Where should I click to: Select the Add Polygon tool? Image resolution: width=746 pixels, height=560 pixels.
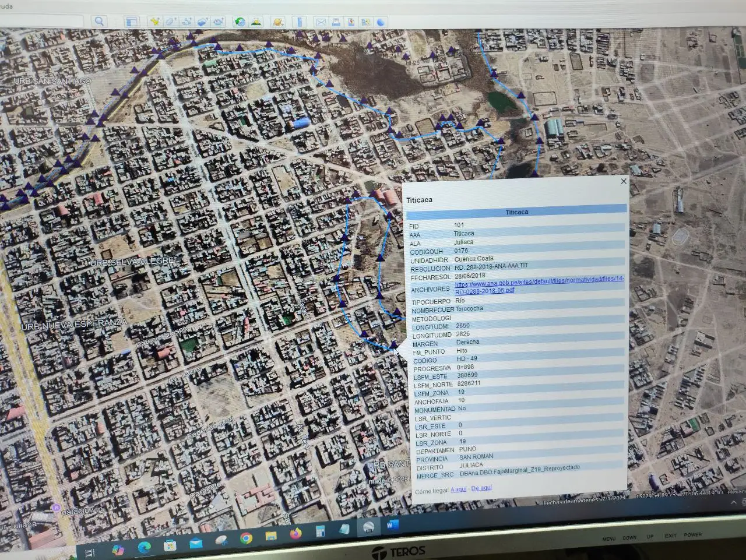(x=171, y=22)
